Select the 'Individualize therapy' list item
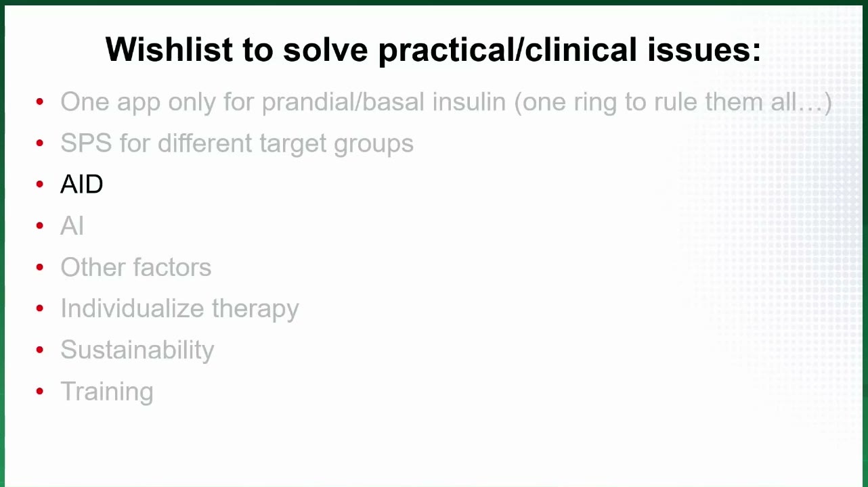Viewport: 868px width, 487px height. coord(179,309)
